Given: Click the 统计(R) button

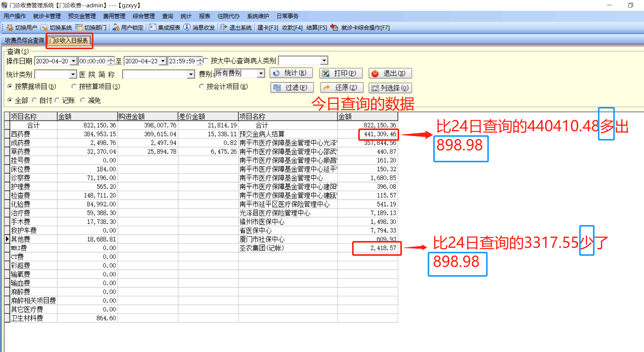Looking at the screenshot, I should (291, 73).
